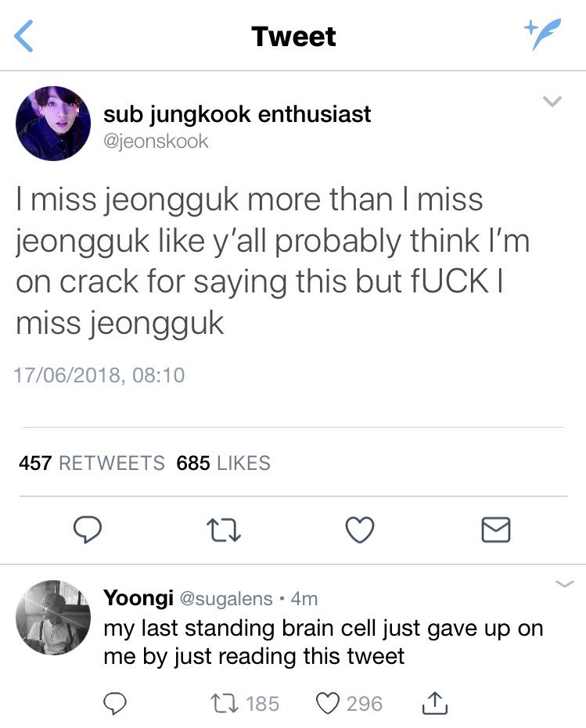
Task: Retweet Yoongi's reply showing 185
Action: coord(245,704)
